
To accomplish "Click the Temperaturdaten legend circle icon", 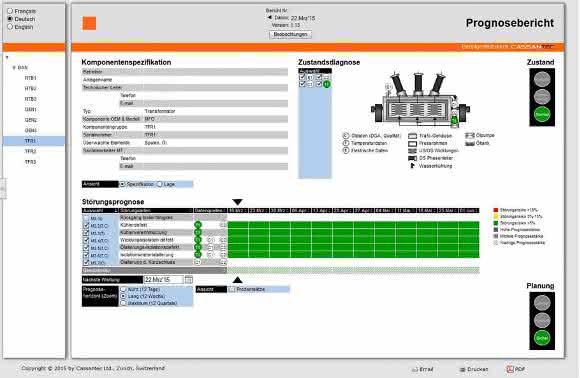I will point(346,143).
